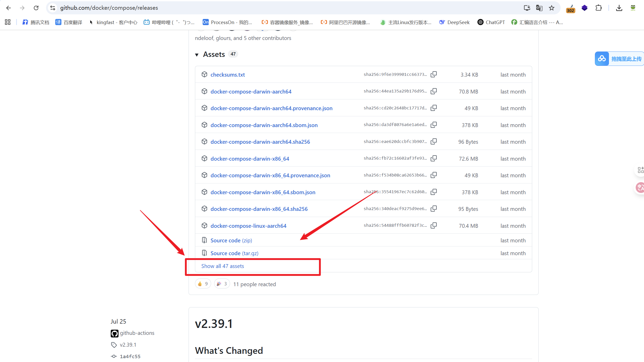
Task: Open docker-compose-darwin-x86_64.sbom.json
Action: 263,192
